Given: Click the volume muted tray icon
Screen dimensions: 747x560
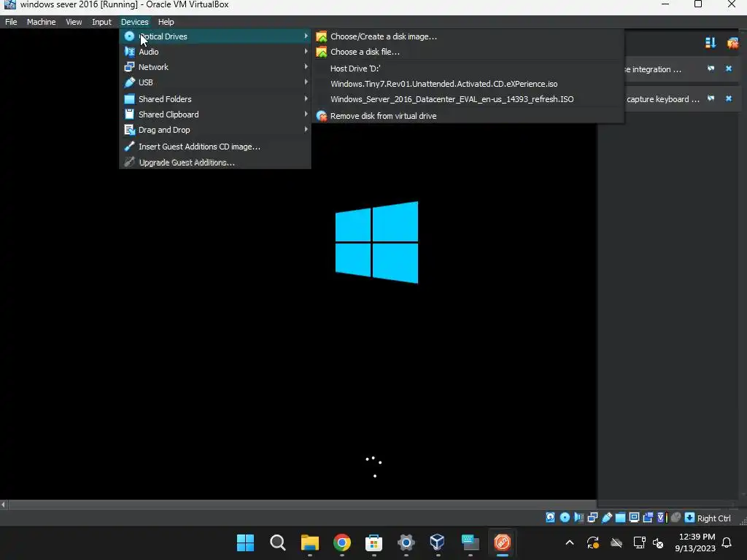Looking at the screenshot, I should (x=659, y=542).
